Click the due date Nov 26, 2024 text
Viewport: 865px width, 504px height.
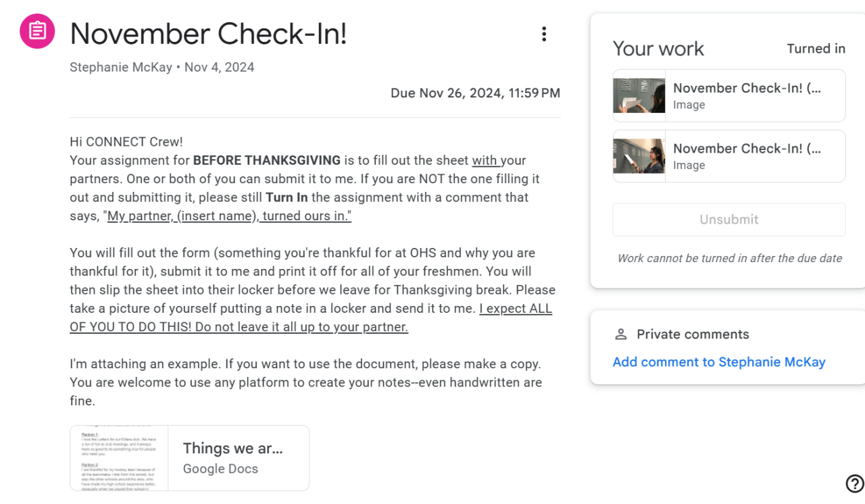[475, 93]
